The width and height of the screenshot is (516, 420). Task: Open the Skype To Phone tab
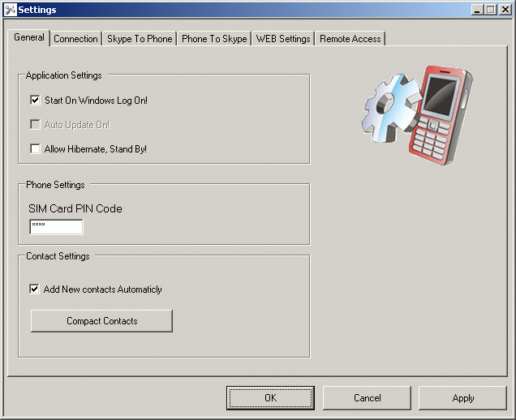pos(140,39)
